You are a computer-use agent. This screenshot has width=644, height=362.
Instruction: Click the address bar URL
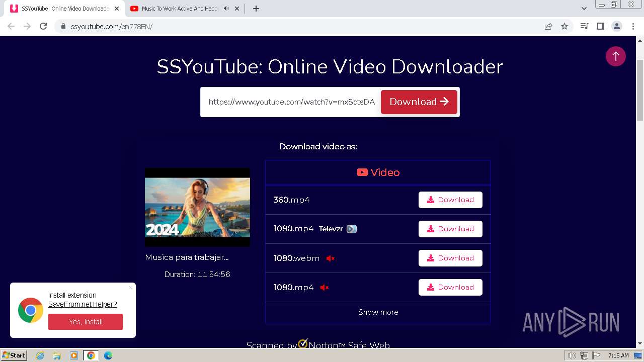[112, 27]
